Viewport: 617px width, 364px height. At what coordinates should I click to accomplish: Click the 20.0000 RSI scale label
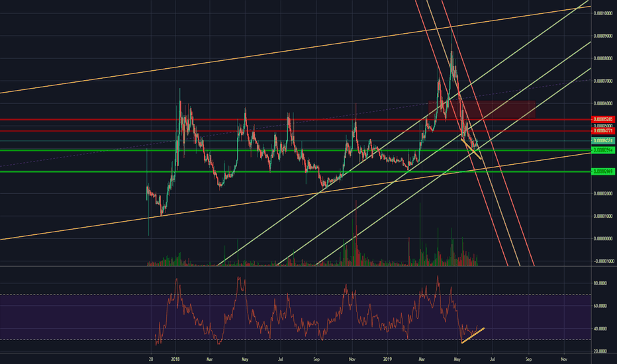point(601,351)
